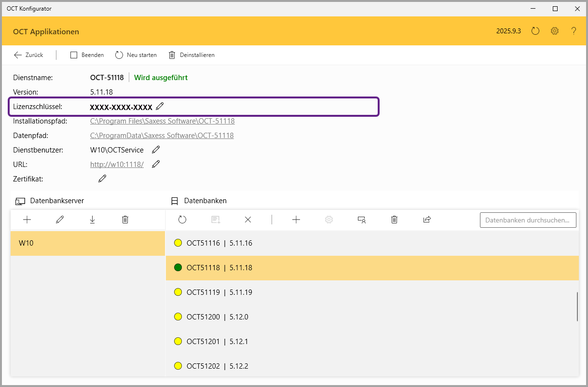Refresh the Datenbanken list
Image resolution: width=588 pixels, height=387 pixels.
point(182,220)
